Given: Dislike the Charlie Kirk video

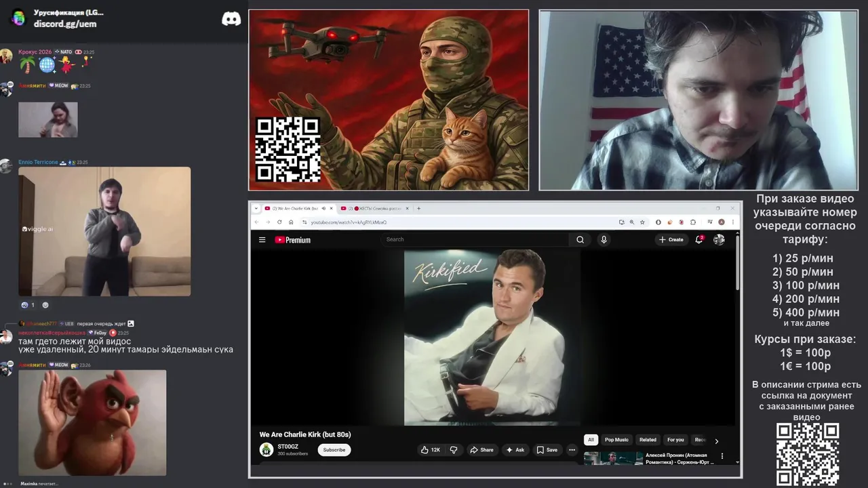Looking at the screenshot, I should tap(454, 450).
